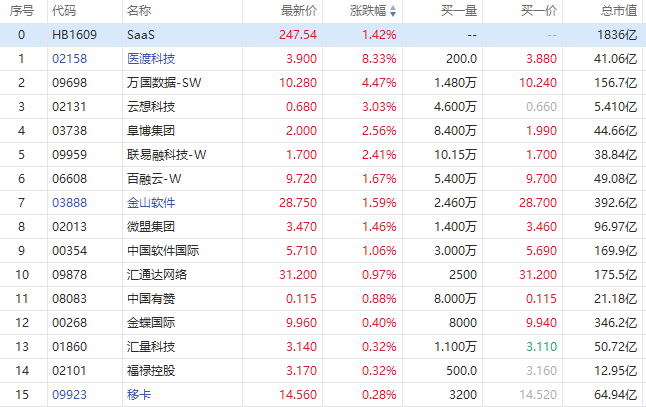
Task: Select stock code 00268
Action: point(70,323)
